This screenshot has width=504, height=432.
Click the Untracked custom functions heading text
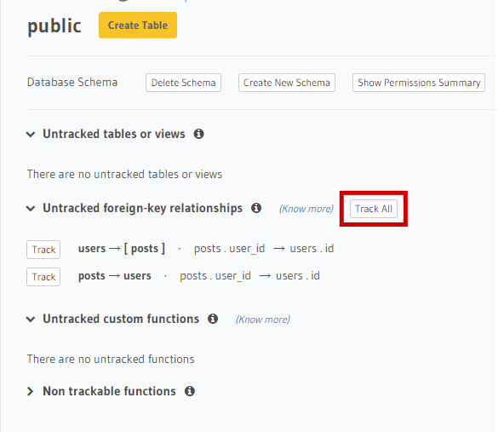point(121,319)
